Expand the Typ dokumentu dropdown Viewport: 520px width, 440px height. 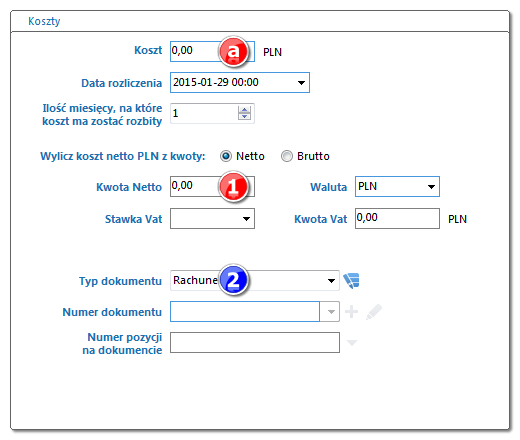pyautogui.click(x=331, y=281)
